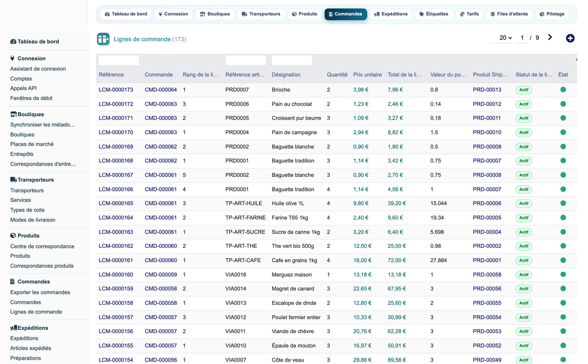
Task: Click the Tableau de bord sidebar gauge icon
Action: [x=13, y=42]
